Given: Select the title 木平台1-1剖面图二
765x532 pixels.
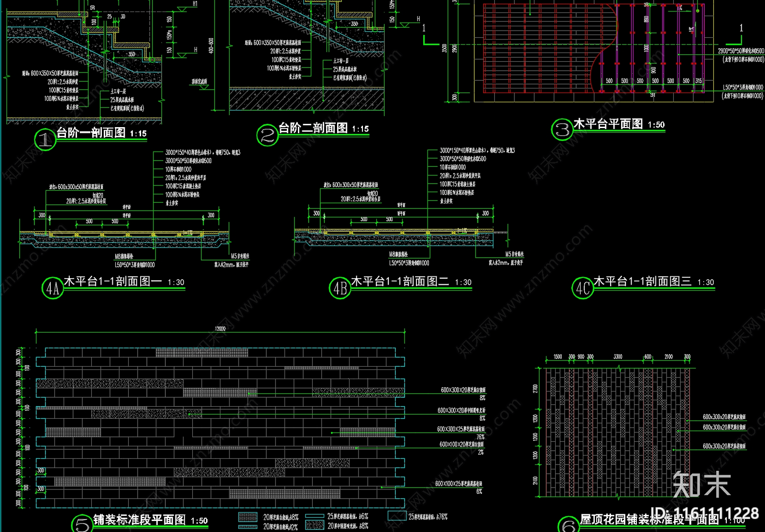Looking at the screenshot, I should click(400, 282).
